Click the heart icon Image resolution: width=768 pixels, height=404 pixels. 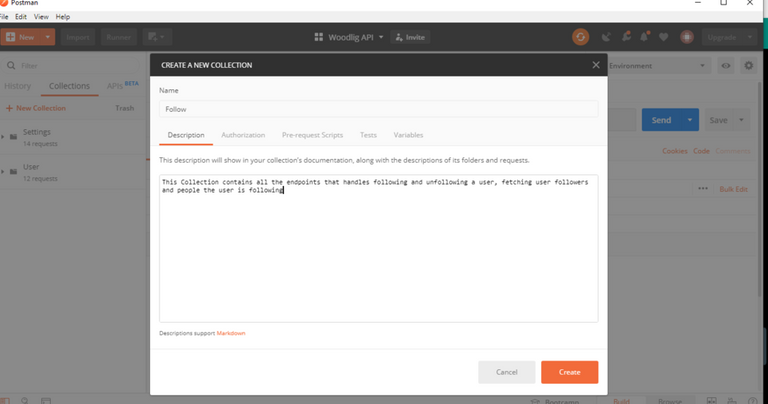click(x=664, y=37)
